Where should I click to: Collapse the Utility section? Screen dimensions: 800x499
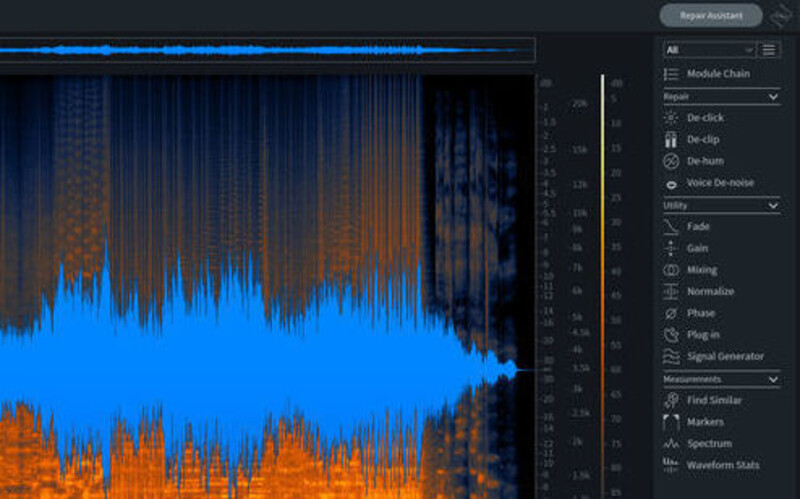[773, 205]
